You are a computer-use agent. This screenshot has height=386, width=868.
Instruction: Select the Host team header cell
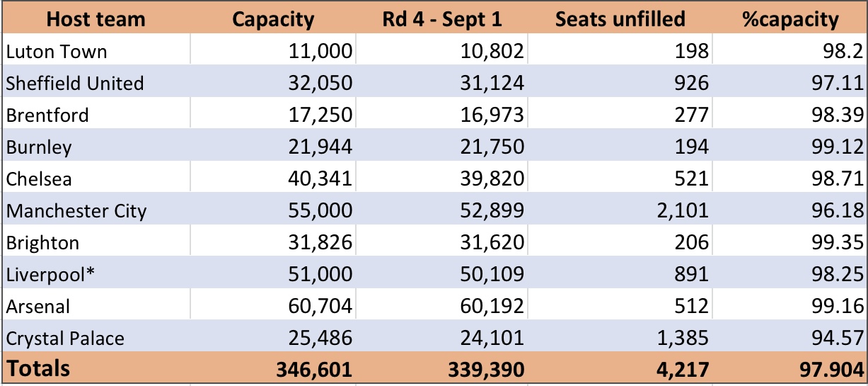coord(96,18)
